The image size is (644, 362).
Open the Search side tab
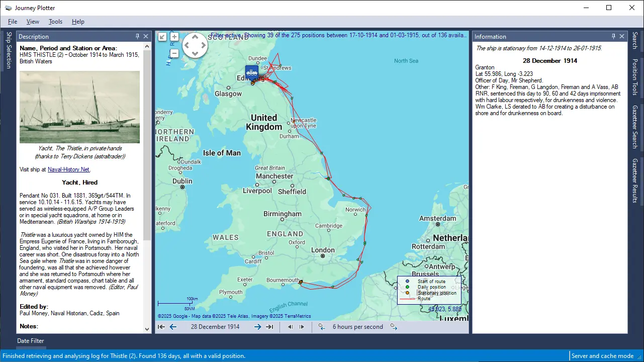pyautogui.click(x=635, y=41)
